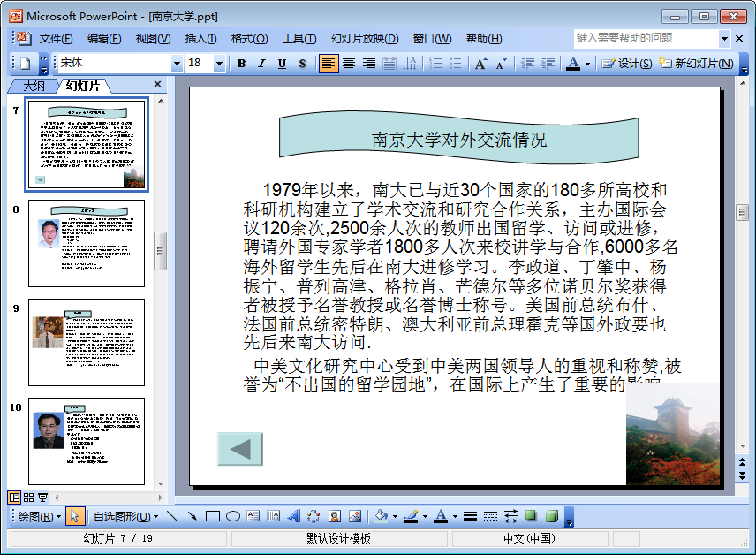Image resolution: width=756 pixels, height=555 pixels.
Task: Select the objects pointer tool
Action: [75, 516]
